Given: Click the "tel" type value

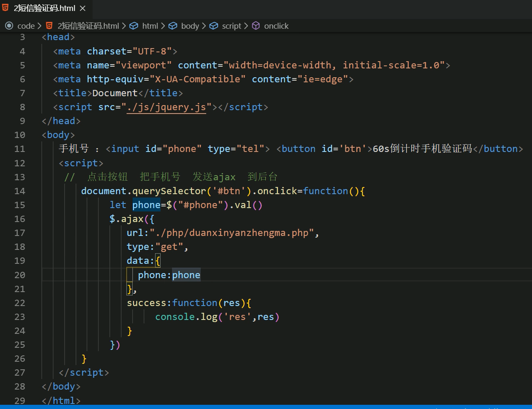Looking at the screenshot, I should point(250,149).
